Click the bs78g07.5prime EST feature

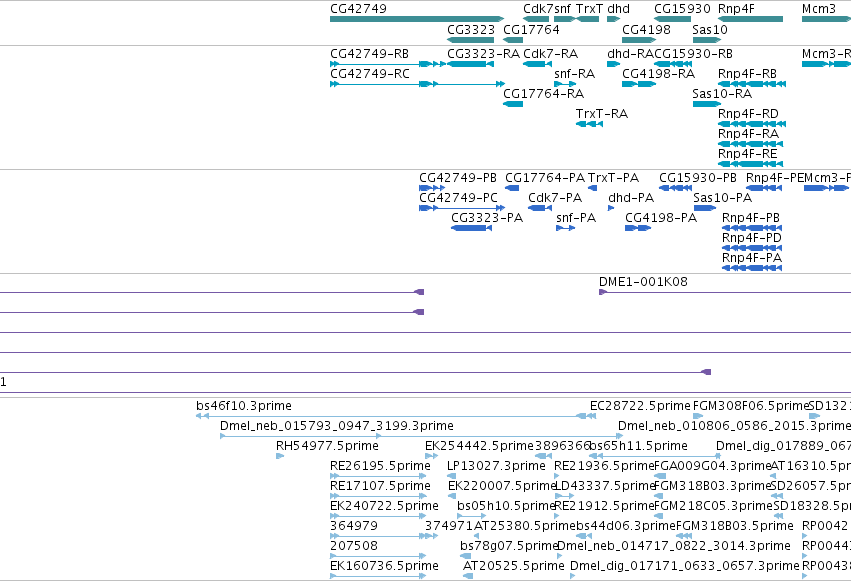(x=466, y=556)
